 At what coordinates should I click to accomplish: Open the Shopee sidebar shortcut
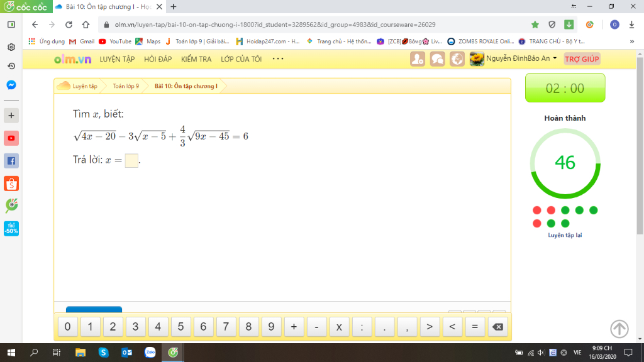[x=11, y=184]
